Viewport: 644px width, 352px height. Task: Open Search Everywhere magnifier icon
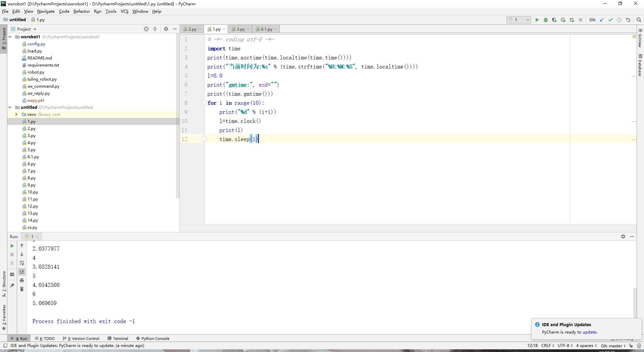pos(639,20)
